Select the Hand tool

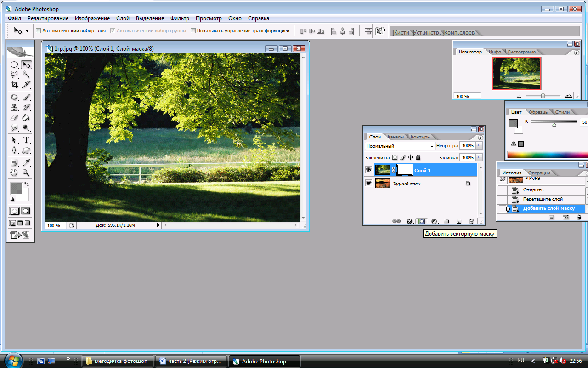pyautogui.click(x=14, y=172)
